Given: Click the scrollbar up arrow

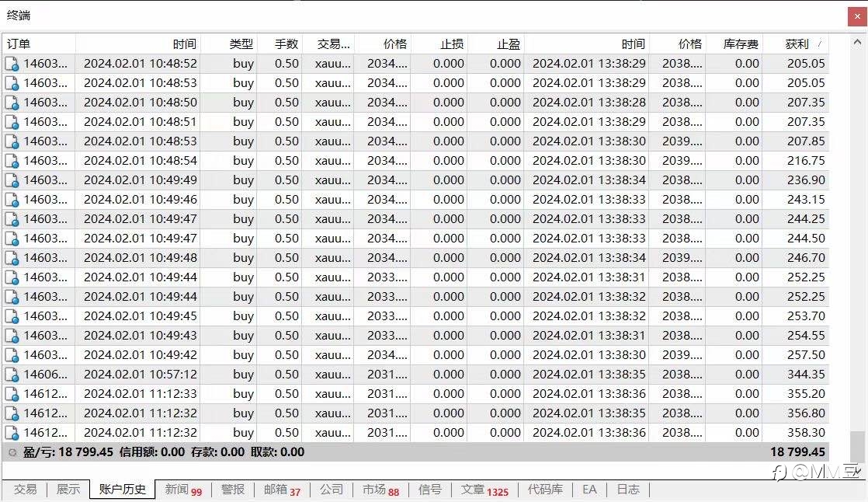Looking at the screenshot, I should pos(857,41).
